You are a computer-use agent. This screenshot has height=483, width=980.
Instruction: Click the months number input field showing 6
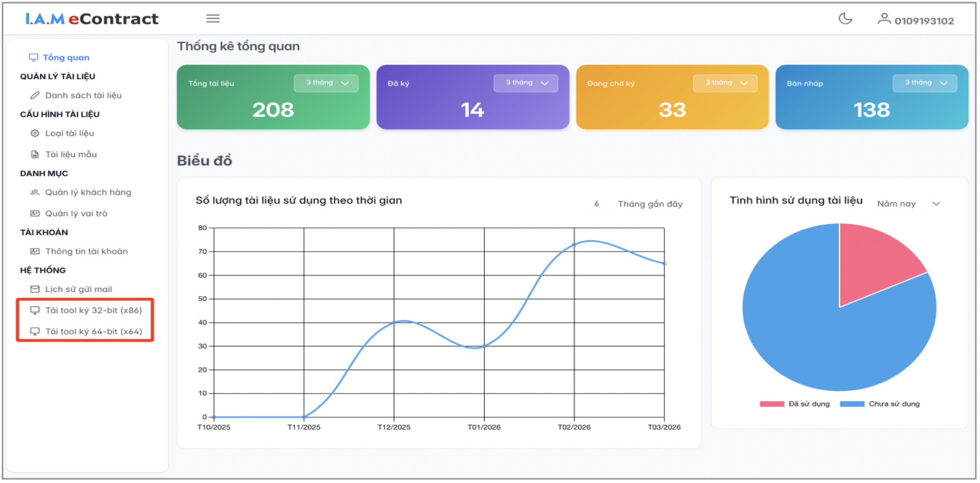pyautogui.click(x=599, y=204)
